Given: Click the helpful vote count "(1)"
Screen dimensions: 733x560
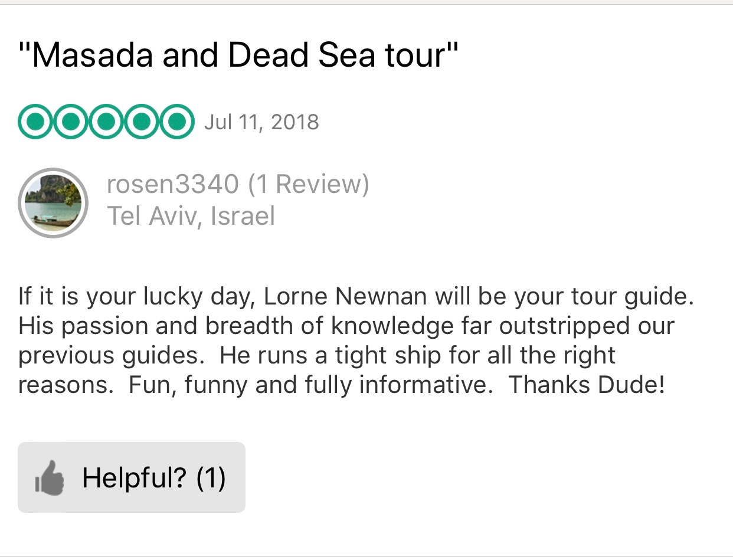Looking at the screenshot, I should coord(211,477).
